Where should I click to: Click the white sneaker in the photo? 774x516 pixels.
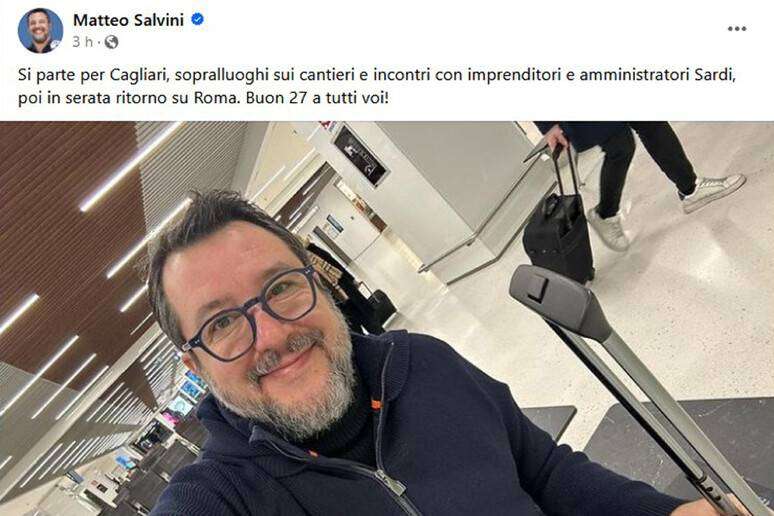(714, 191)
